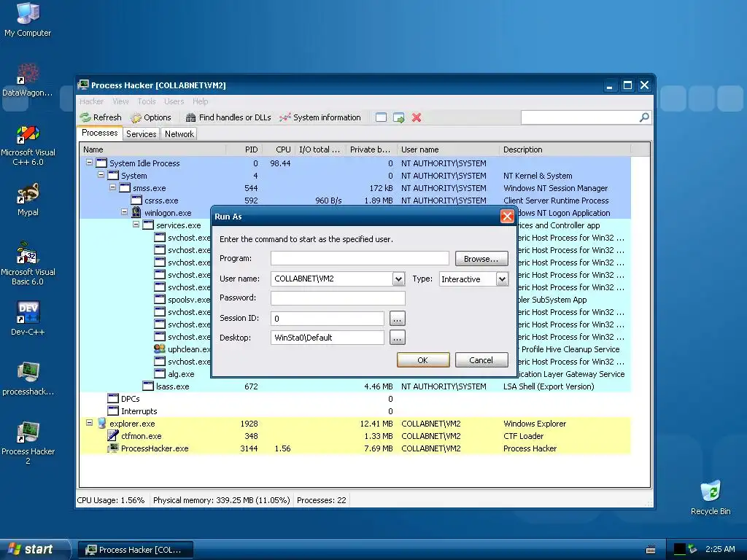The height and width of the screenshot is (560, 747).
Task: Click Cancel in Run As dialog
Action: coord(481,360)
